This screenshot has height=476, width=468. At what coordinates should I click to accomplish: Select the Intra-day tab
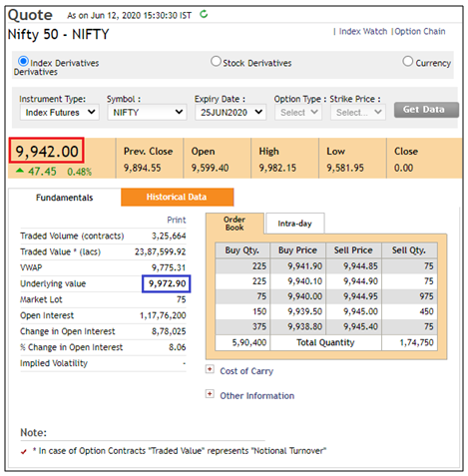click(294, 224)
